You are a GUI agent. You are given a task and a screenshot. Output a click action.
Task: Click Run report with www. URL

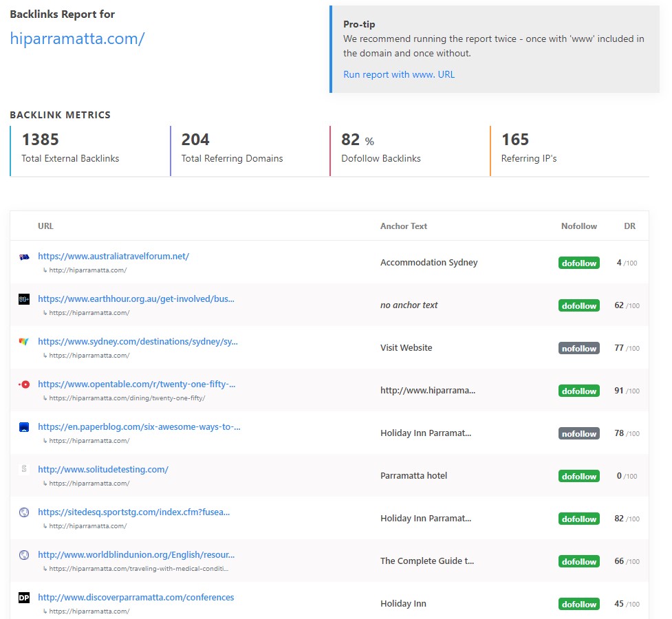[399, 74]
